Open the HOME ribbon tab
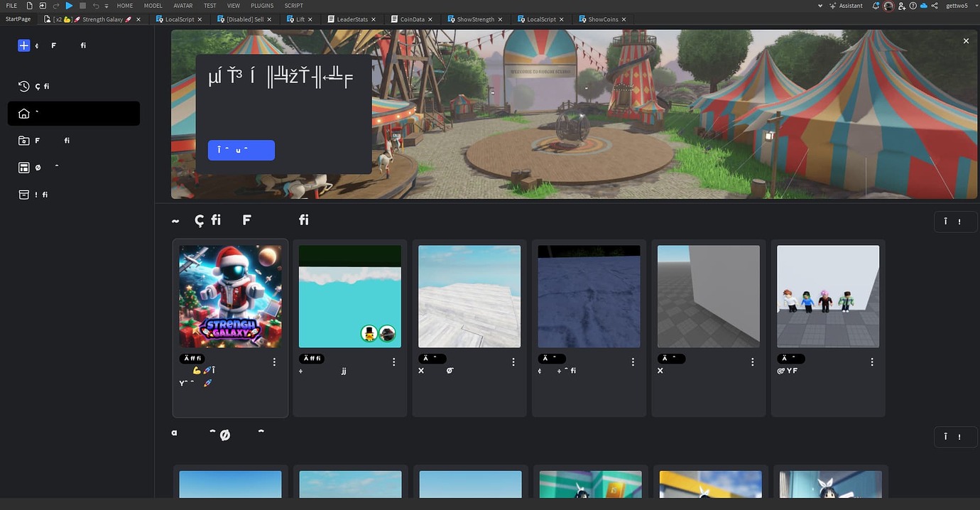 tap(125, 6)
